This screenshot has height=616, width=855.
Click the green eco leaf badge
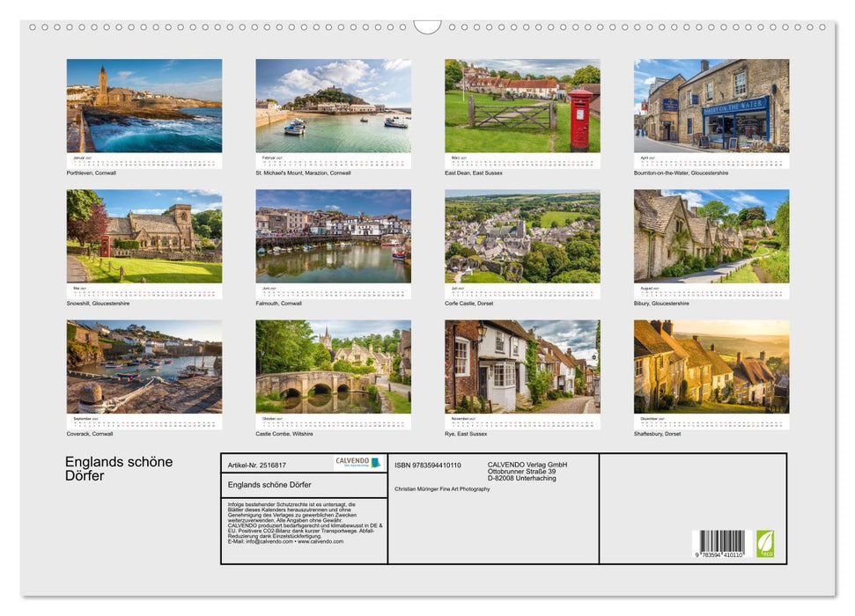coord(764,544)
